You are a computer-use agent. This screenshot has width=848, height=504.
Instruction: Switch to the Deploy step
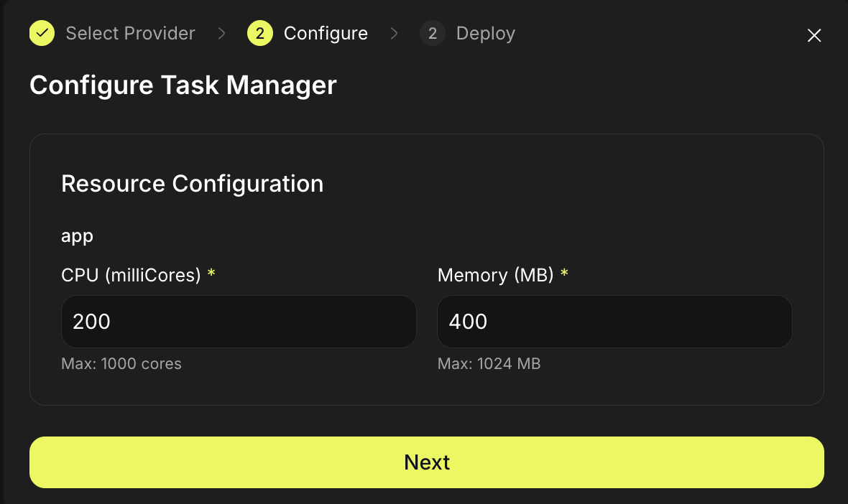click(485, 33)
